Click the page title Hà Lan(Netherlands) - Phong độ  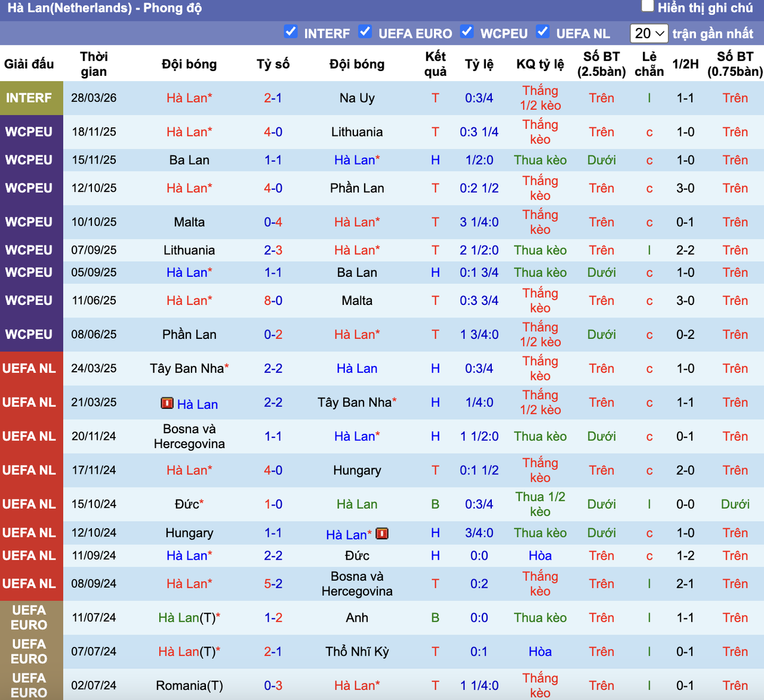(104, 8)
